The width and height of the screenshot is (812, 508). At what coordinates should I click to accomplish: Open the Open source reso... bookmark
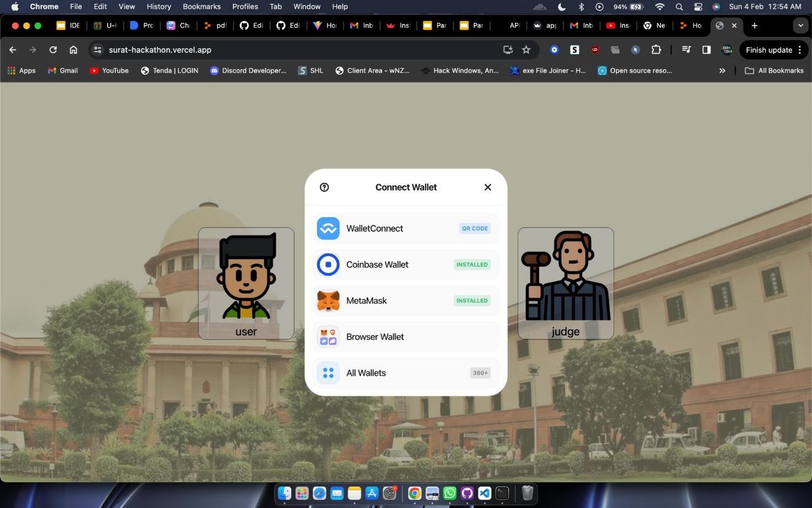coord(635,70)
